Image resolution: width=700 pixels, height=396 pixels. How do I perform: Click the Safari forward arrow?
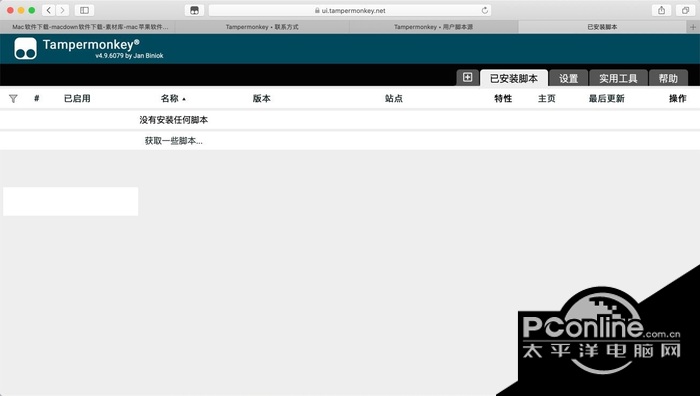[x=62, y=10]
